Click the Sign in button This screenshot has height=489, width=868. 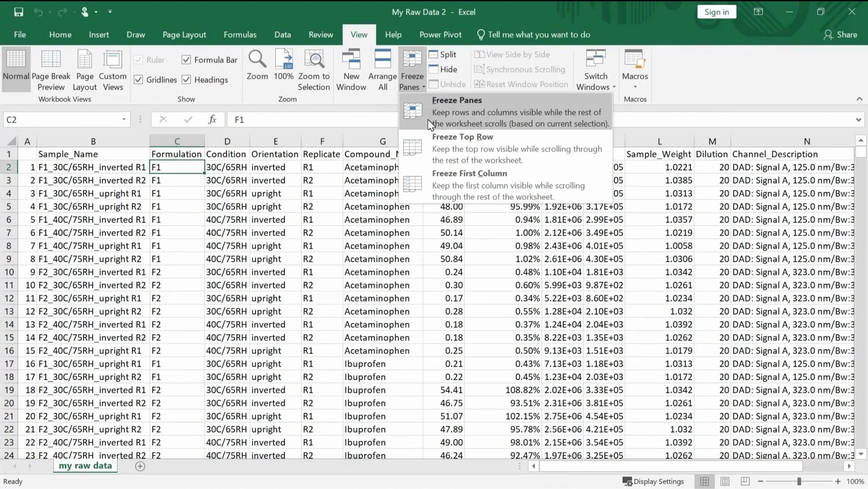(716, 12)
